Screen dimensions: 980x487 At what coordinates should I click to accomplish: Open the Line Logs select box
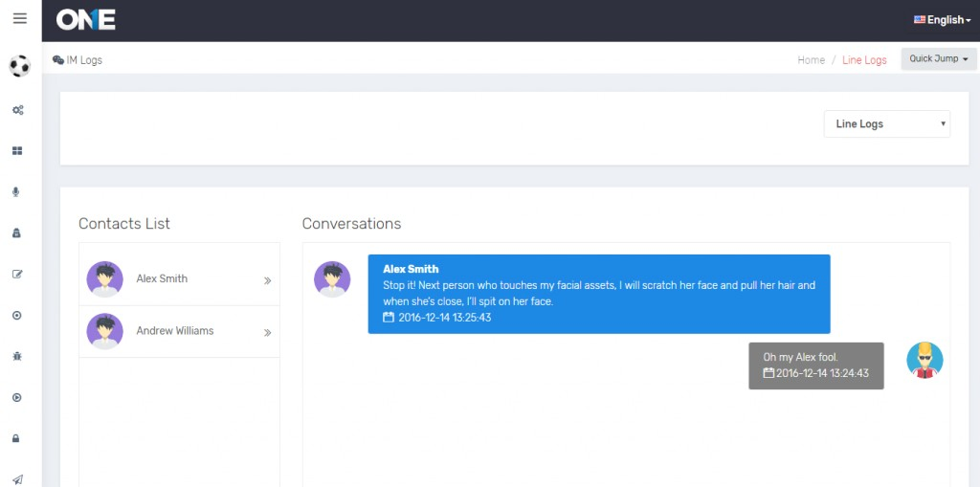887,124
